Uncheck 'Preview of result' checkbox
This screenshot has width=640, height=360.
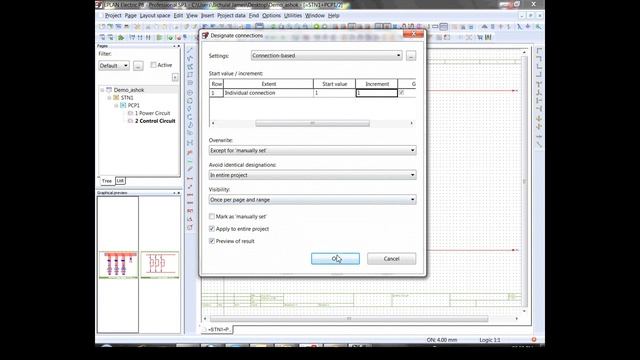[211, 241]
